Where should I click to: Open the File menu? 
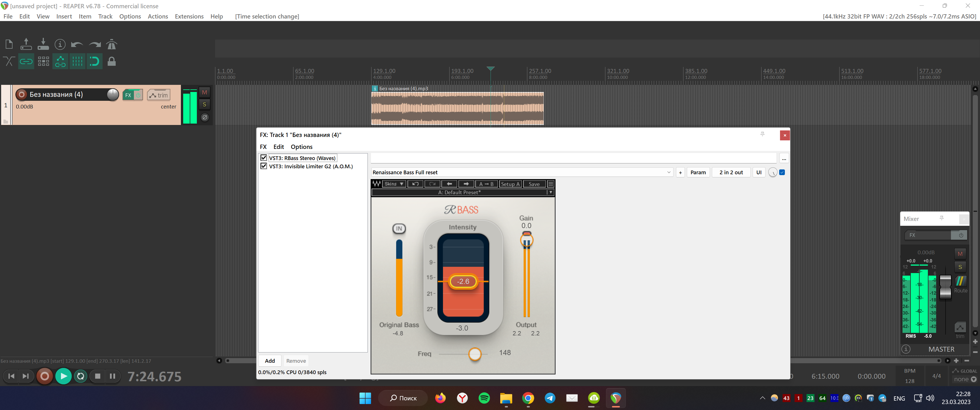coord(8,16)
